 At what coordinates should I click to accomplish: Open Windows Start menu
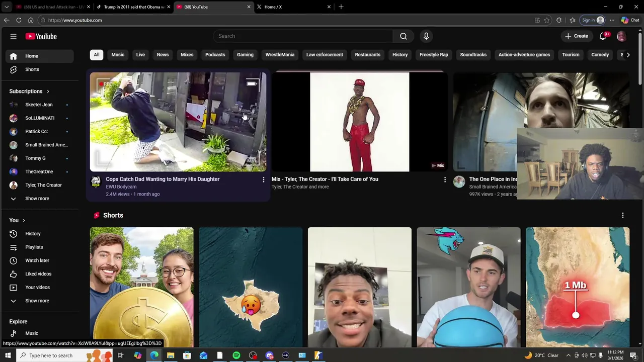coord(8,355)
